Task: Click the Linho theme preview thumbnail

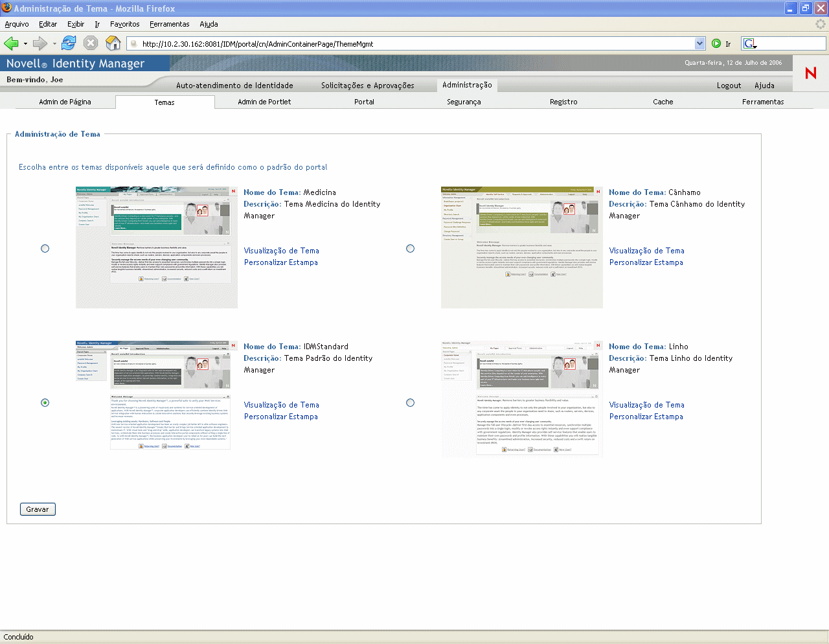Action: pos(522,399)
